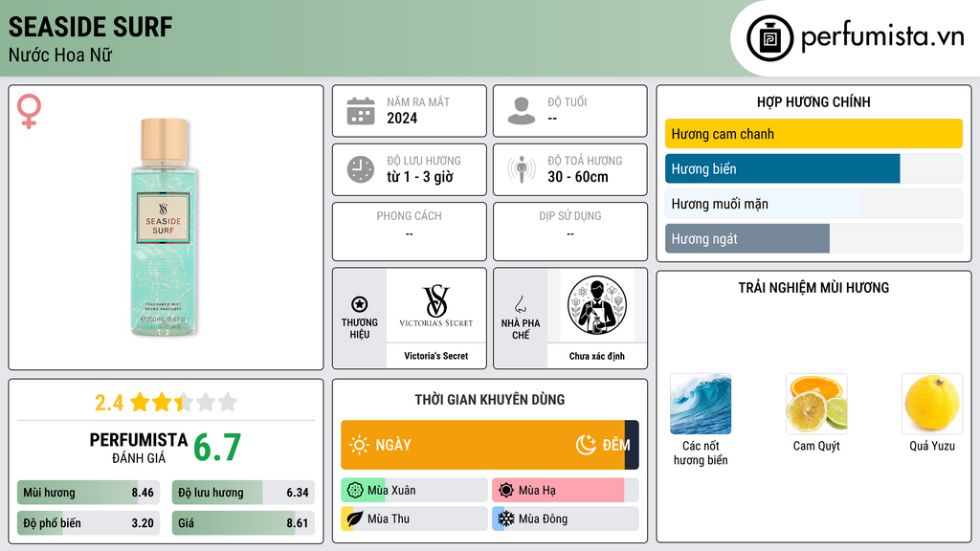980x551 pixels.
Task: Click the Mùa Hạ season bar
Action: tap(565, 491)
